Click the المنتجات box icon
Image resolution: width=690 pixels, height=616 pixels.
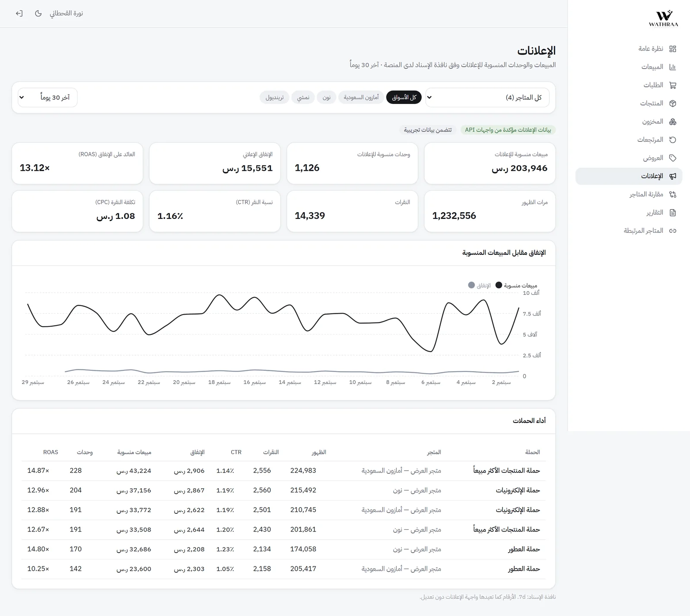[673, 103]
